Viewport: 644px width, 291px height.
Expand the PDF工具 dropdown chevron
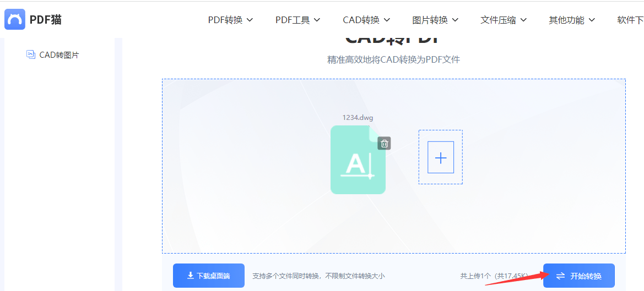(x=317, y=20)
